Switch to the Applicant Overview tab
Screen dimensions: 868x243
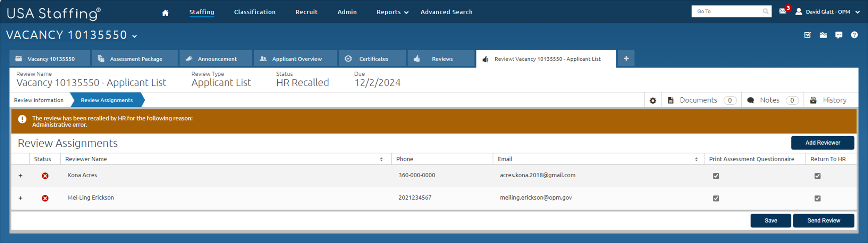click(296, 58)
